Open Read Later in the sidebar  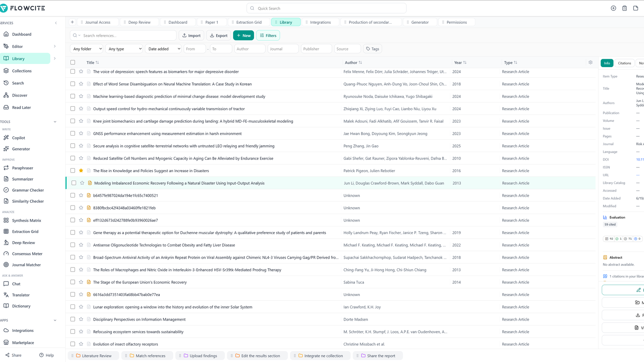coord(21,108)
